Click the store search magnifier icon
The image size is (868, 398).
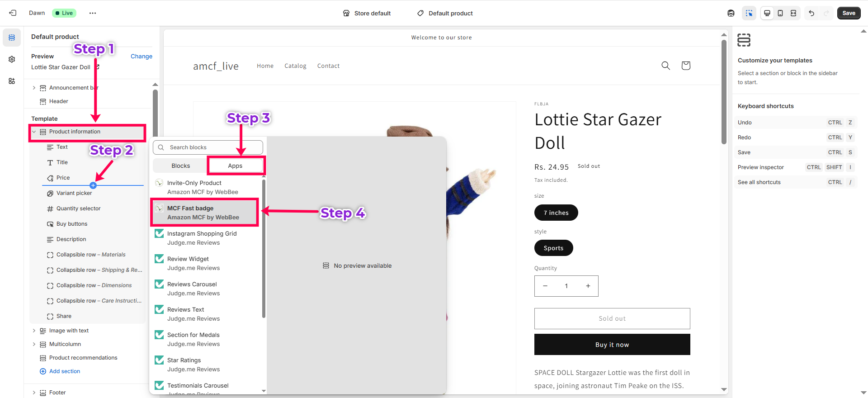[665, 66]
